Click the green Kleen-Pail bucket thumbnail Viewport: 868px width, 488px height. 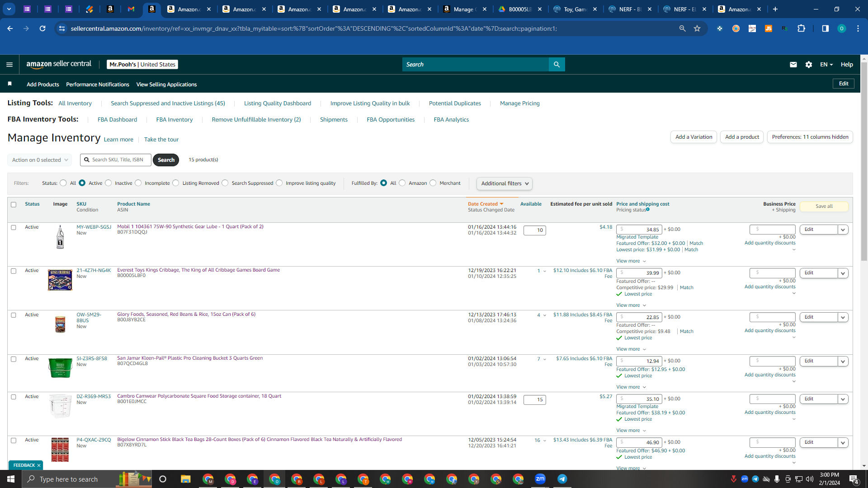point(60,368)
